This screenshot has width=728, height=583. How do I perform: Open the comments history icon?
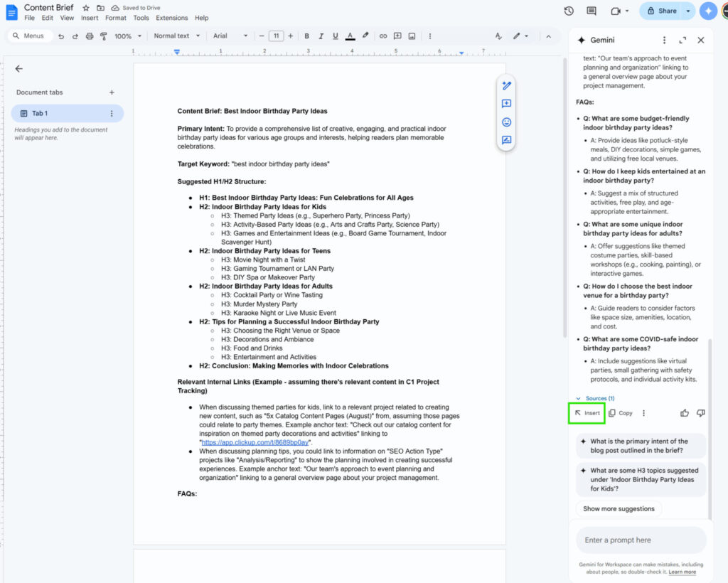click(x=591, y=11)
